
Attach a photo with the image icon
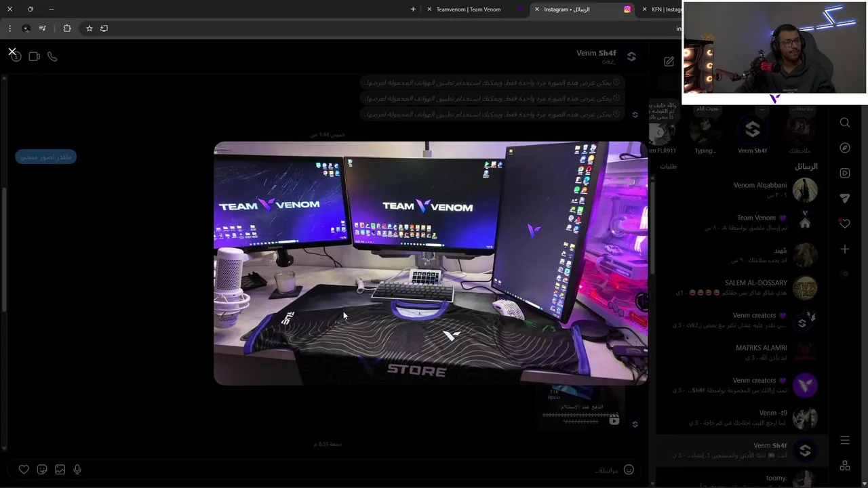60,470
